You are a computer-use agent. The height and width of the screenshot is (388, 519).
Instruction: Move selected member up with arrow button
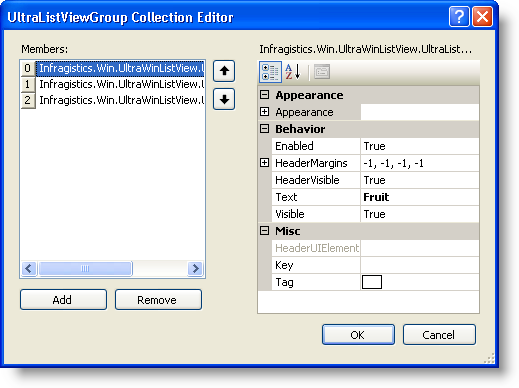tap(224, 71)
